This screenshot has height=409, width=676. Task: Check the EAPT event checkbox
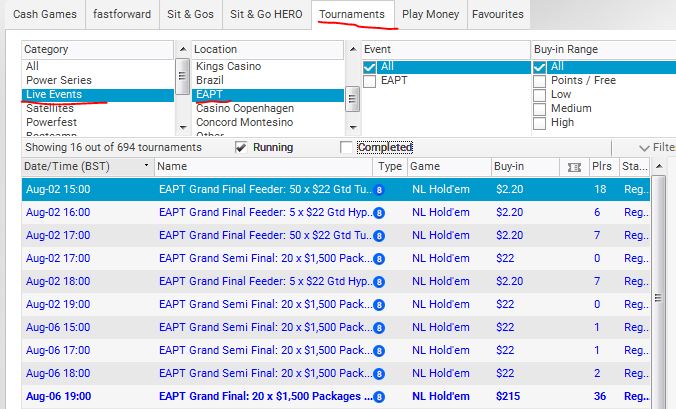pyautogui.click(x=369, y=81)
